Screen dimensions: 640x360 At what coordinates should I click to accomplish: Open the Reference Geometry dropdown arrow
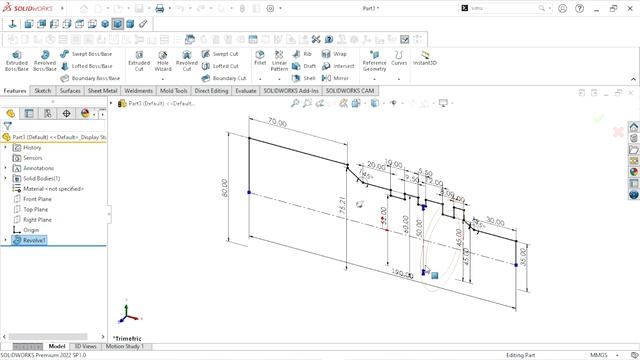click(x=374, y=79)
